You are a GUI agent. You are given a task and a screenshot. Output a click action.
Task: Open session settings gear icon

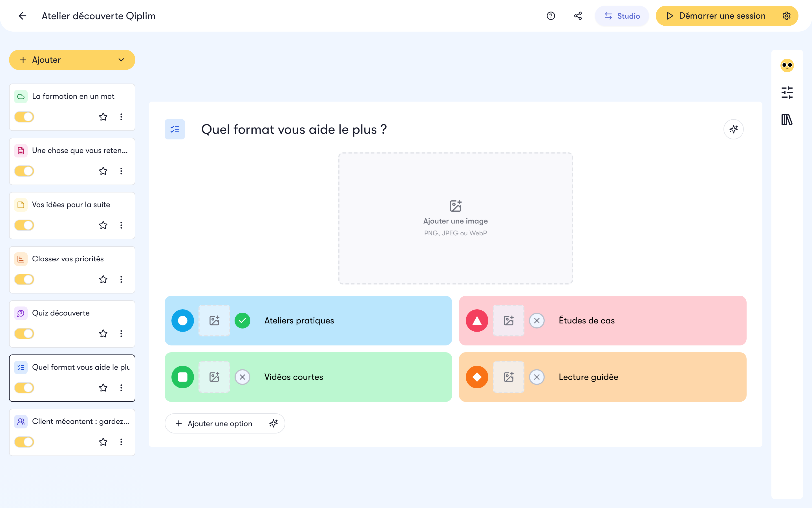(x=787, y=16)
